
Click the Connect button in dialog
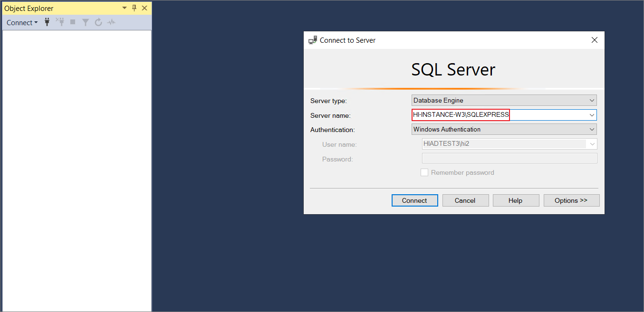coord(415,200)
